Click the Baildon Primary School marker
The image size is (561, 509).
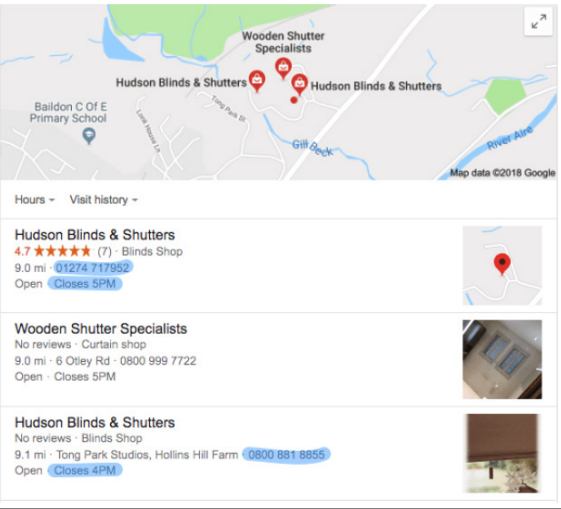[x=89, y=136]
